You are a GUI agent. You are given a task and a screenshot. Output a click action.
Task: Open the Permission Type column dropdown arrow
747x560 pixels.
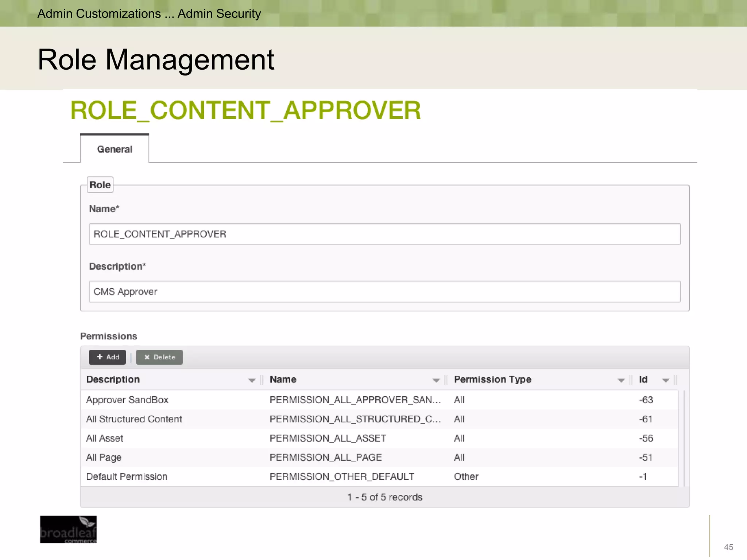[621, 380]
